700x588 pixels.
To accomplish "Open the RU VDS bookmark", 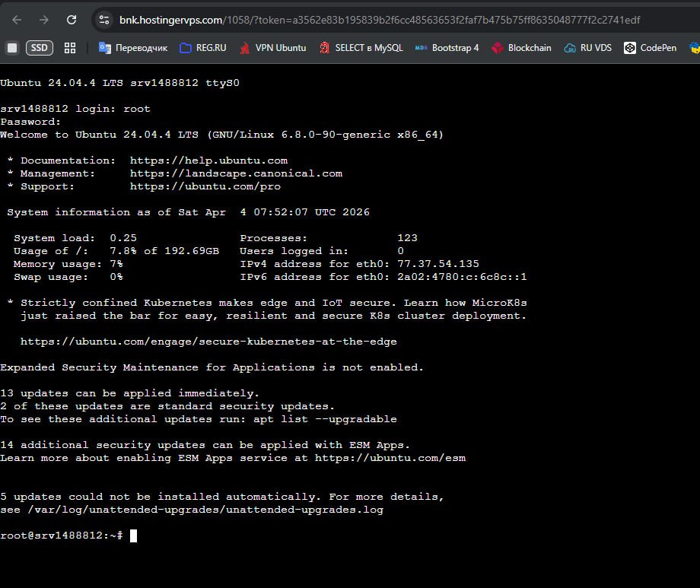I will click(x=587, y=48).
